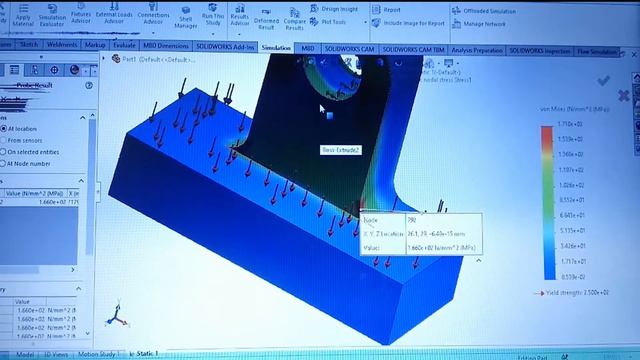
Task: Click the orientation triad in viewport
Action: (117, 315)
